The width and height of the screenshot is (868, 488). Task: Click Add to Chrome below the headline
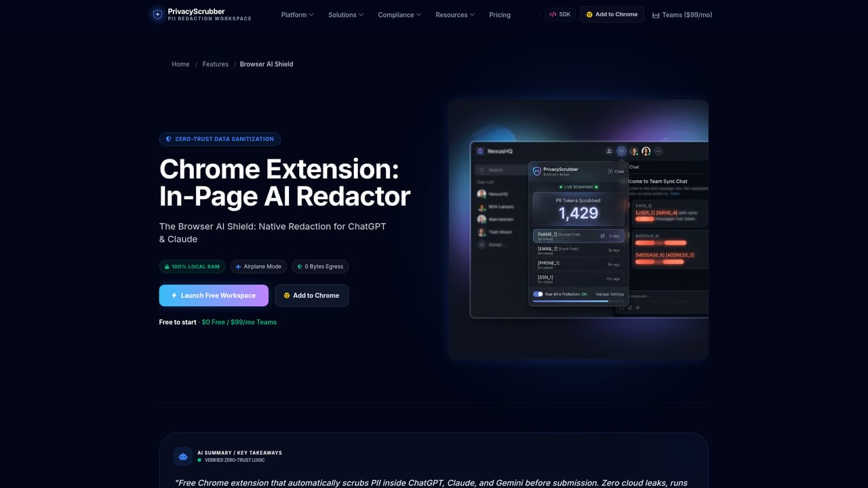click(x=312, y=296)
